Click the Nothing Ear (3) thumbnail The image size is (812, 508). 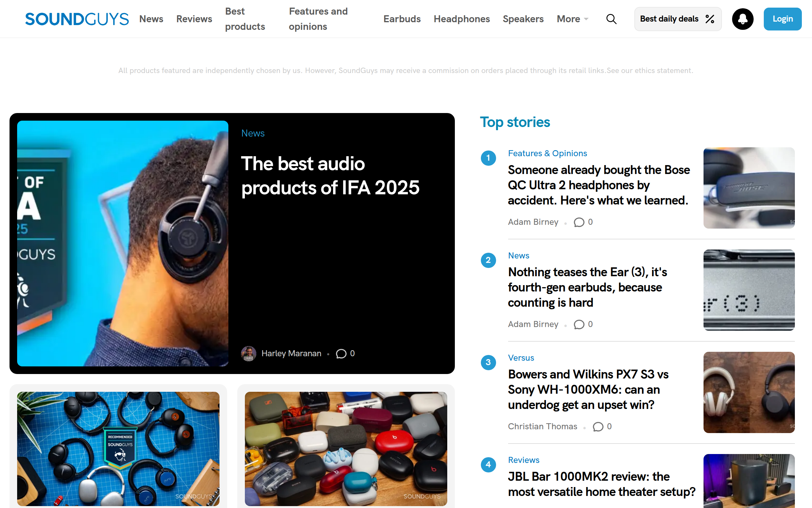[749, 290]
